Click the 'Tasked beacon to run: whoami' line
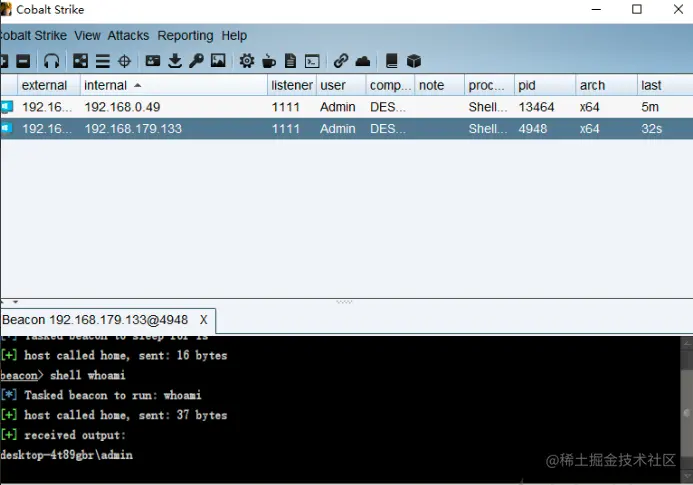The image size is (693, 485). pos(101,395)
